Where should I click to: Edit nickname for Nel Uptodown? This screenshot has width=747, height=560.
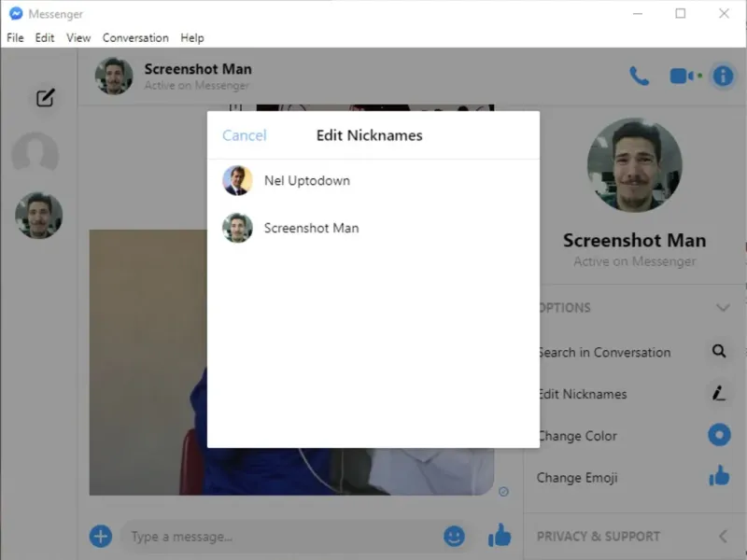pyautogui.click(x=373, y=180)
